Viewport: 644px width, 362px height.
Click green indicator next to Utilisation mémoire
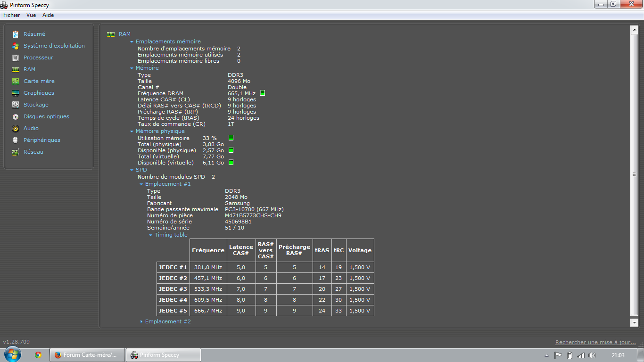[x=231, y=138]
